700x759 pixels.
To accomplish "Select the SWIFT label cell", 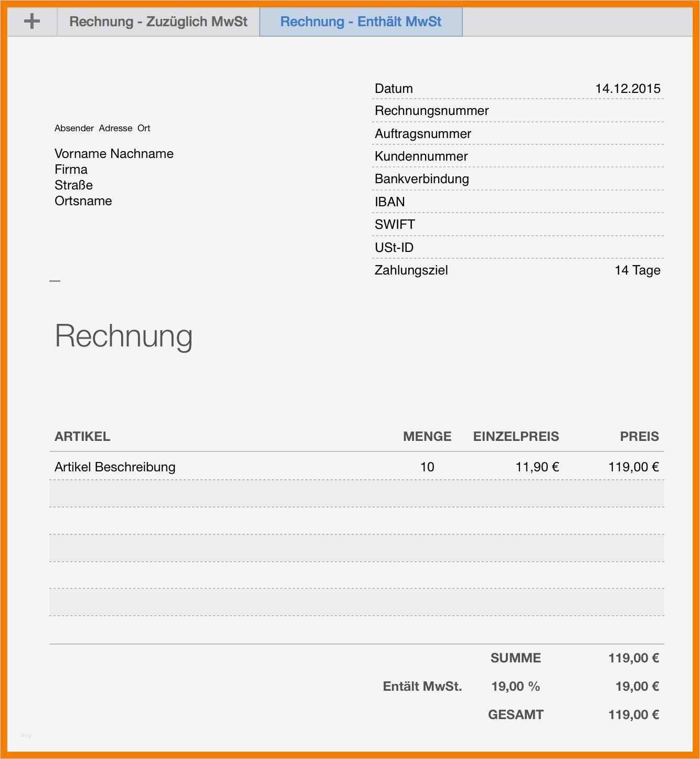I will coord(395,225).
